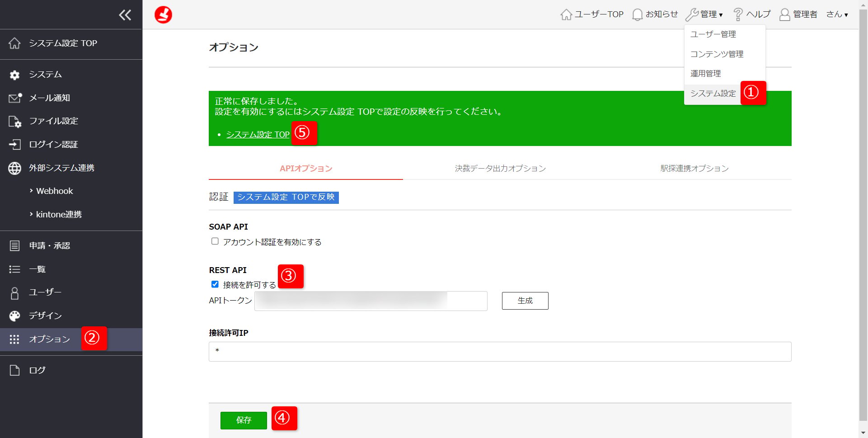Click the APIトークン input field
Viewport: 868px width, 438px height.
click(x=371, y=301)
